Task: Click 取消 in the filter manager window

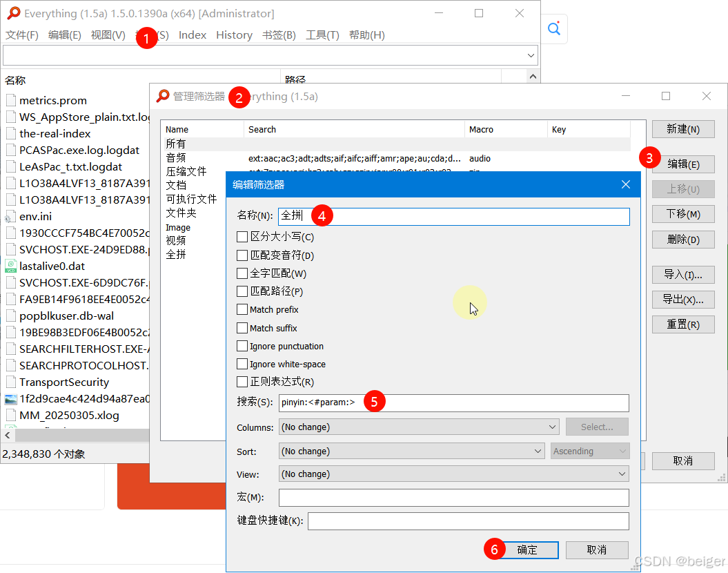Action: pos(683,460)
